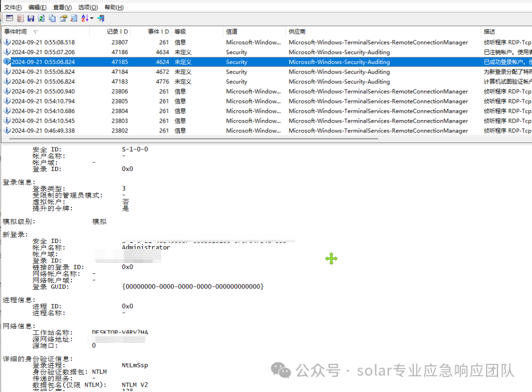Click the A-Z sort toolbar icon
Screen dimensions: 532x392
point(85,18)
